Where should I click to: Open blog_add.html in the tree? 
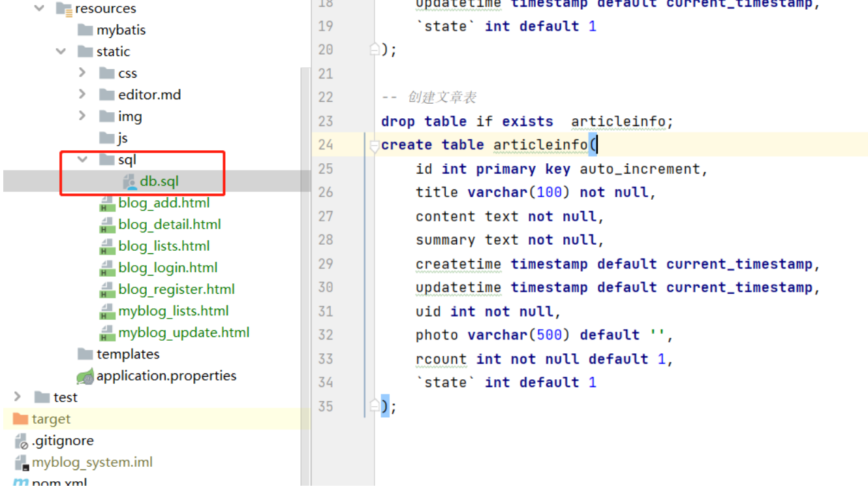point(164,203)
